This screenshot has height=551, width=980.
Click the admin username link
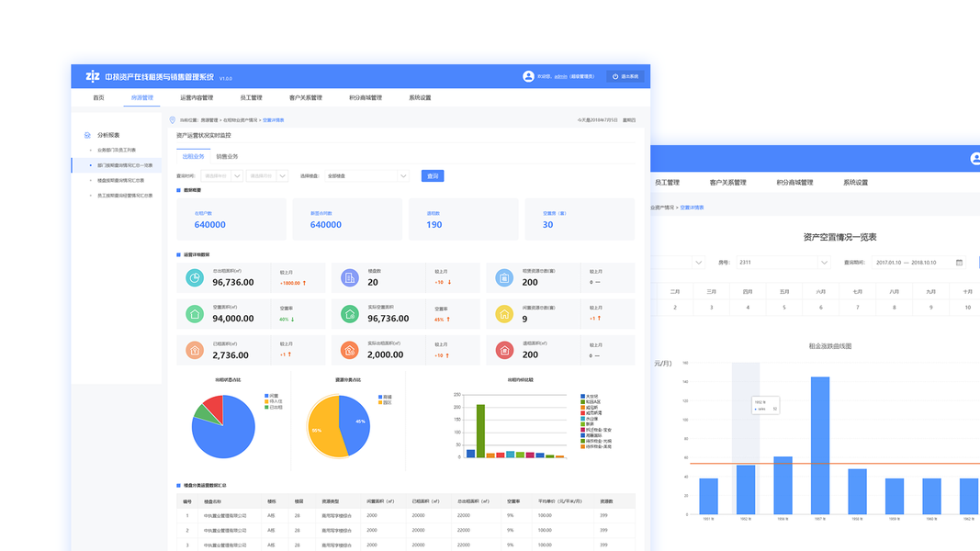click(x=560, y=77)
